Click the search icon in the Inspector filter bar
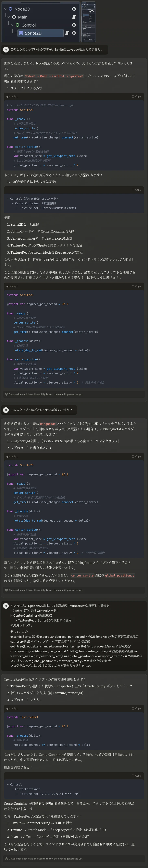 (93, 8)
